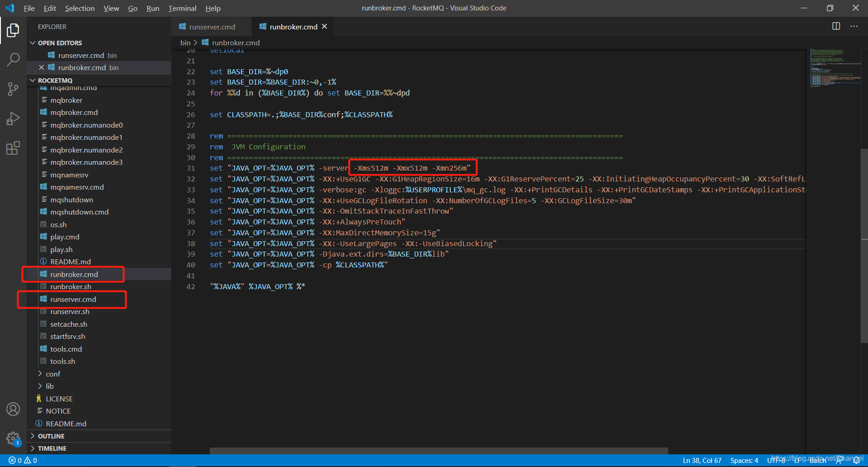Open the Accounts menu icon
Image resolution: width=868 pixels, height=467 pixels.
[13, 409]
